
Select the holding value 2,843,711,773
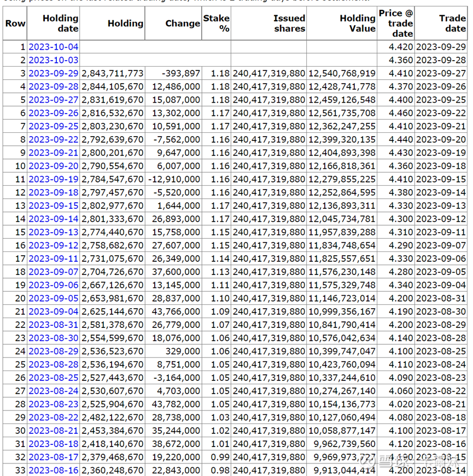(x=113, y=73)
